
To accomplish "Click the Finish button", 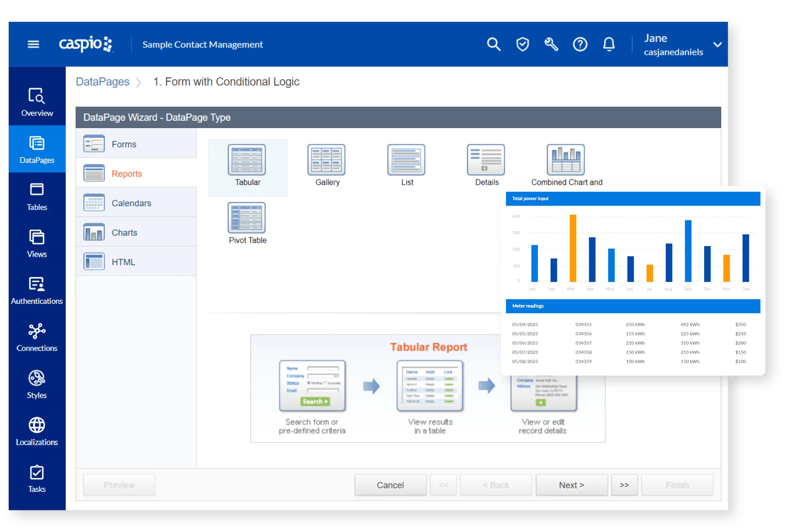I will tap(677, 485).
